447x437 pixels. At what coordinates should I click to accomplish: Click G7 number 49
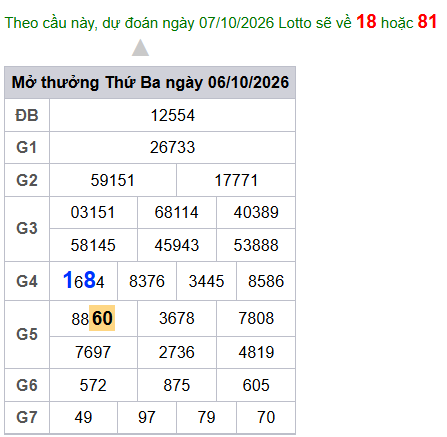coord(83,417)
